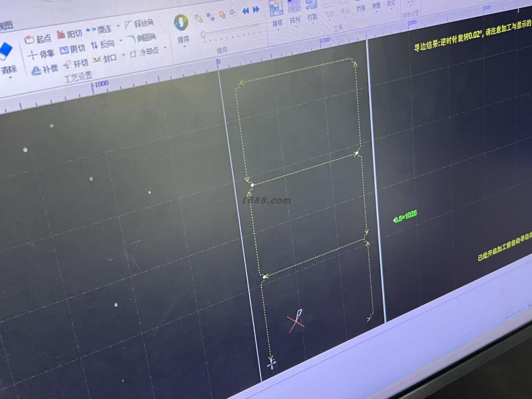Open the 补偿 compensation tool
Image resolution: width=532 pixels, height=399 pixels.
click(45, 70)
